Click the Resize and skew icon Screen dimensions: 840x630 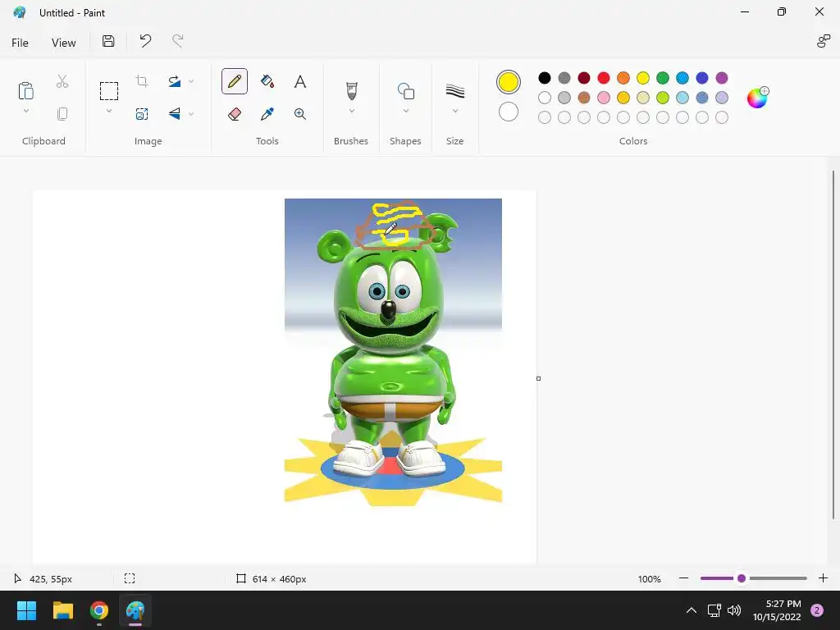(x=142, y=113)
